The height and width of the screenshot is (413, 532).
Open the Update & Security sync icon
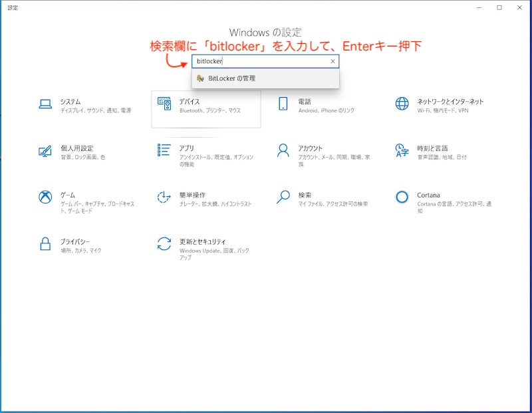pyautogui.click(x=164, y=243)
